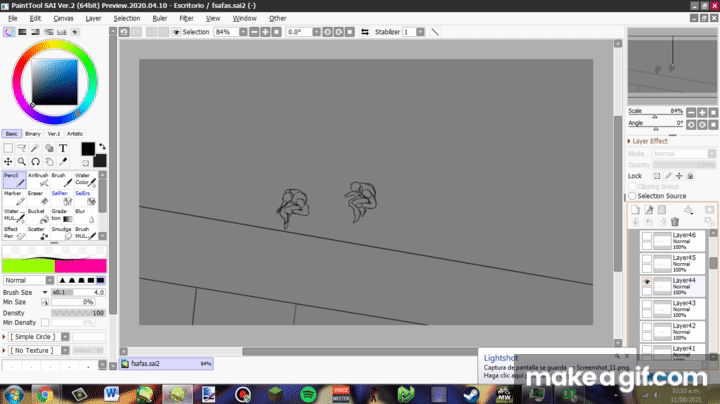Enable the Selection Source radio button
This screenshot has height=404, width=720.
[632, 196]
